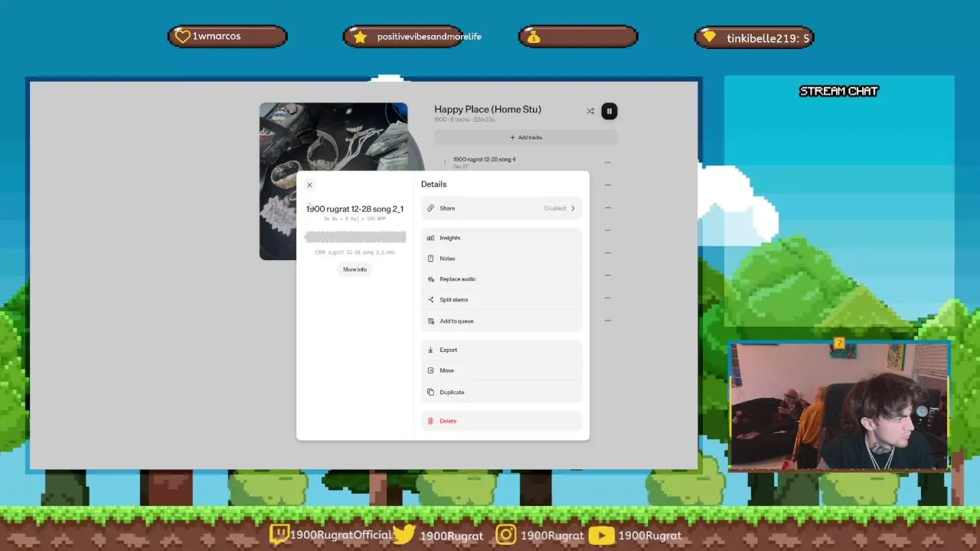The height and width of the screenshot is (551, 980).
Task: Pause playback with the black pause button
Action: click(609, 112)
